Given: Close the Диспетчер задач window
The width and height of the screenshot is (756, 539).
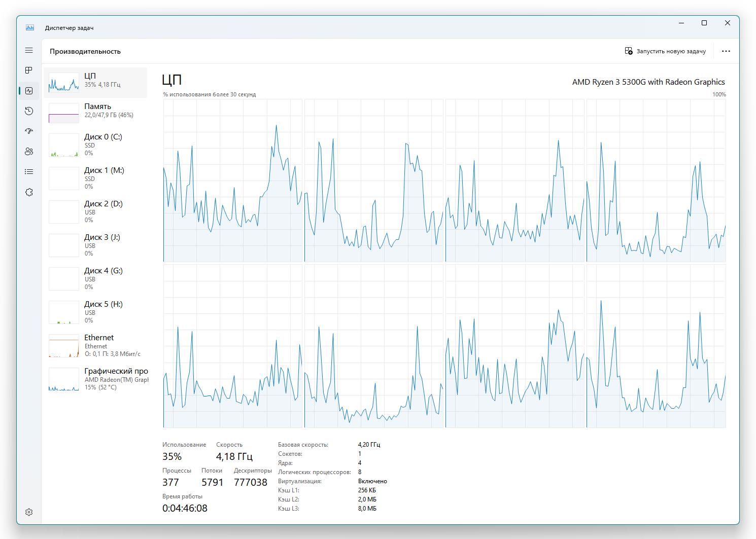Looking at the screenshot, I should coord(727,23).
